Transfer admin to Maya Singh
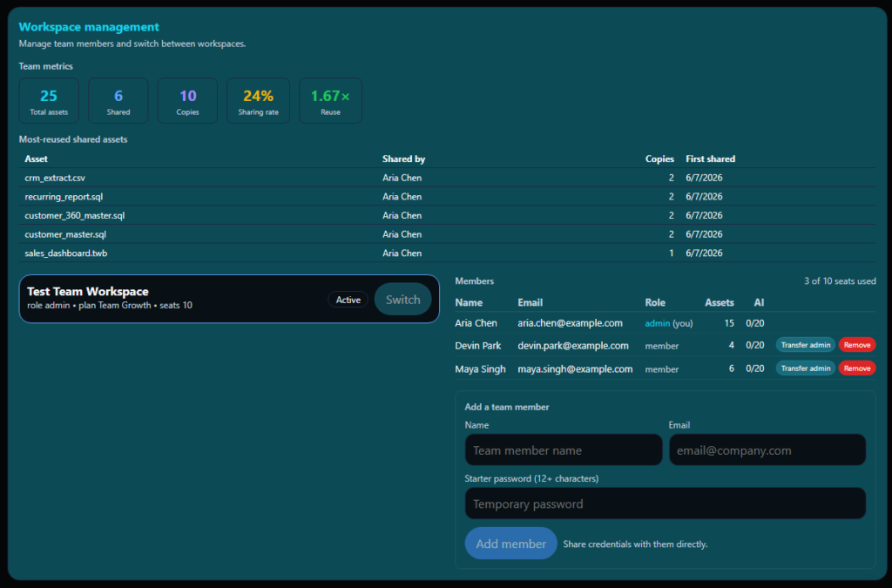The width and height of the screenshot is (892, 588). [x=806, y=368]
